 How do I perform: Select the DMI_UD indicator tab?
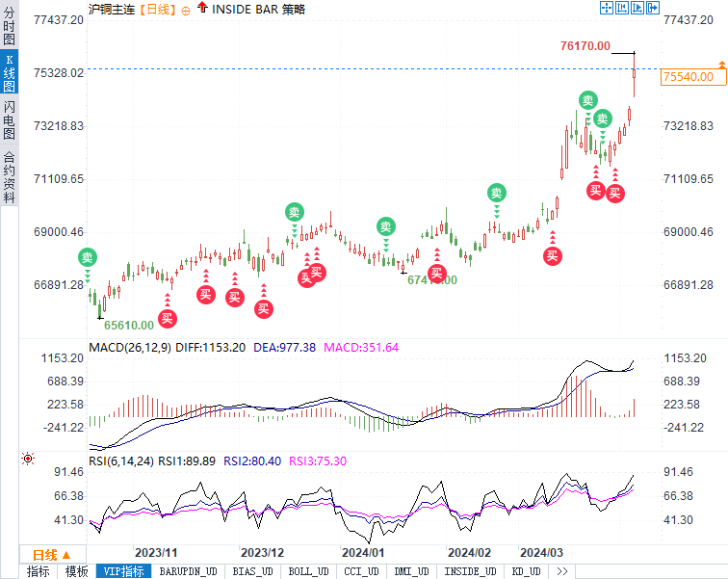click(411, 571)
